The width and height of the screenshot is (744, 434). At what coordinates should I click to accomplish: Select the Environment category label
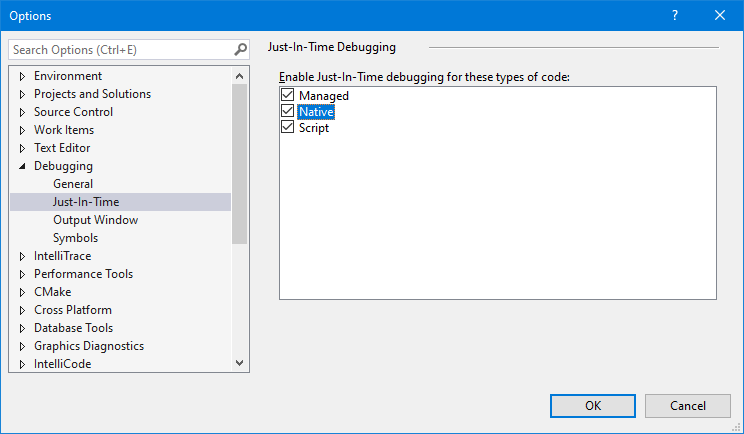pyautogui.click(x=68, y=76)
